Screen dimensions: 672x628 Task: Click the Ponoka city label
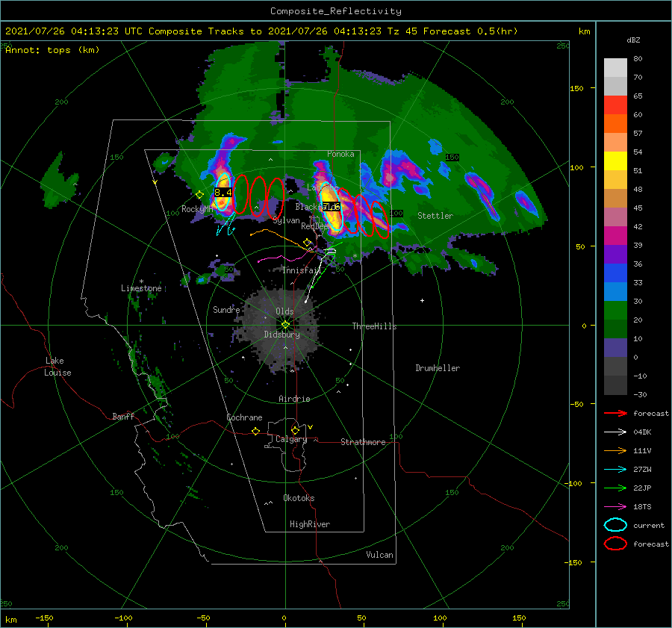(340, 154)
